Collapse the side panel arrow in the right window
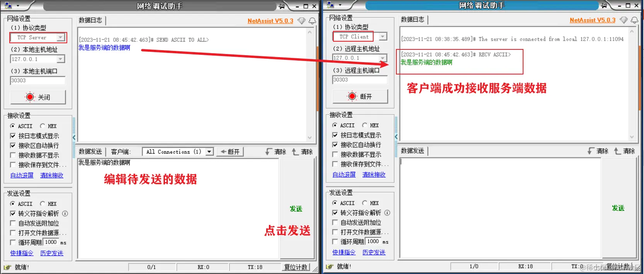The width and height of the screenshot is (644, 274). [x=396, y=137]
